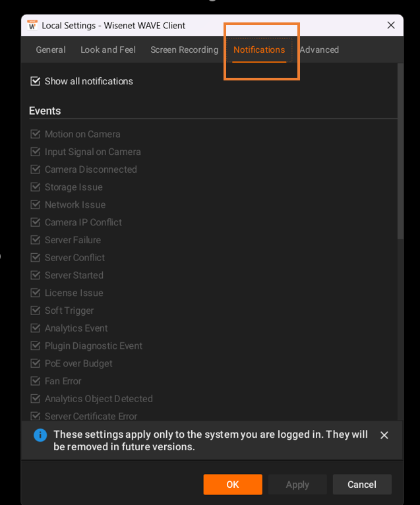420x505 pixels.
Task: Dismiss the settings info banner
Action: 384,435
